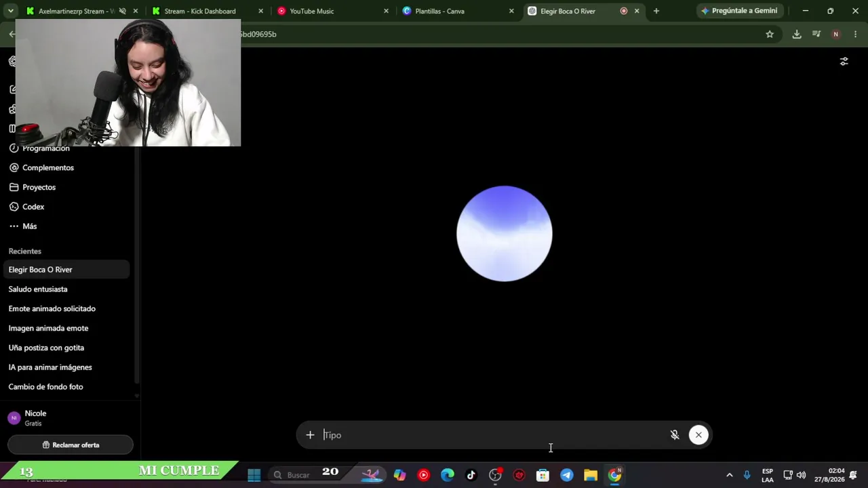This screenshot has width=868, height=488.
Task: Open the notifications bell icon
Action: [x=853, y=475]
